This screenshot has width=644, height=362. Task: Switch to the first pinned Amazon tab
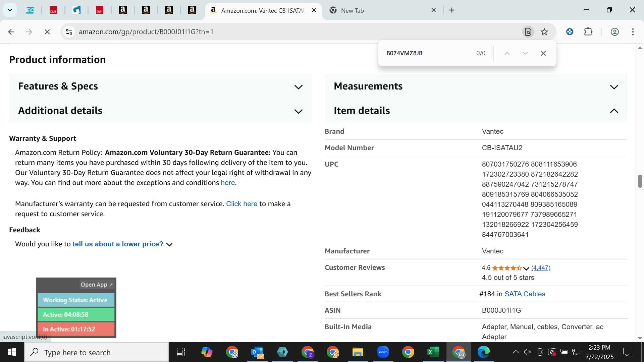pyautogui.click(x=123, y=10)
